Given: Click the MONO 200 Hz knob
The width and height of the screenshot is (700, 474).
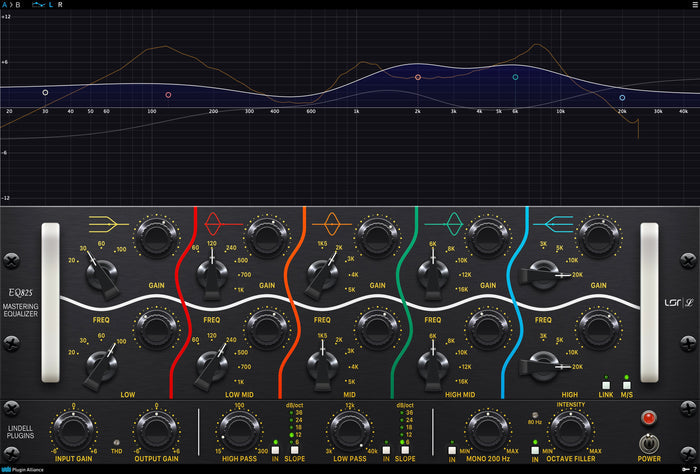Looking at the screenshot, I should point(488,430).
